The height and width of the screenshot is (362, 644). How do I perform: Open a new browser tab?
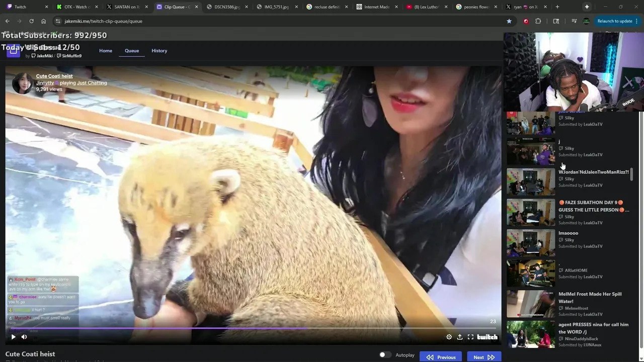[557, 7]
